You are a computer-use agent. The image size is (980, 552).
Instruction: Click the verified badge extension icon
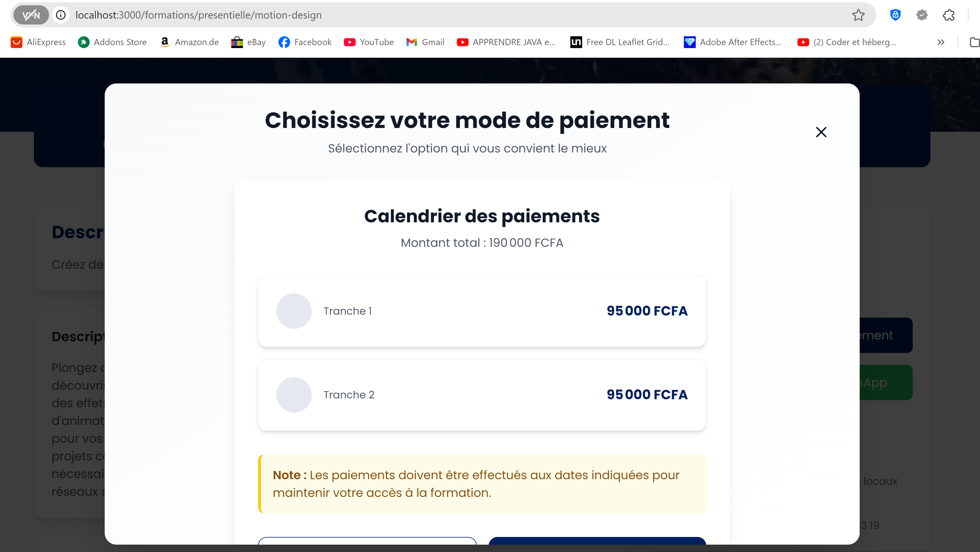pos(922,15)
